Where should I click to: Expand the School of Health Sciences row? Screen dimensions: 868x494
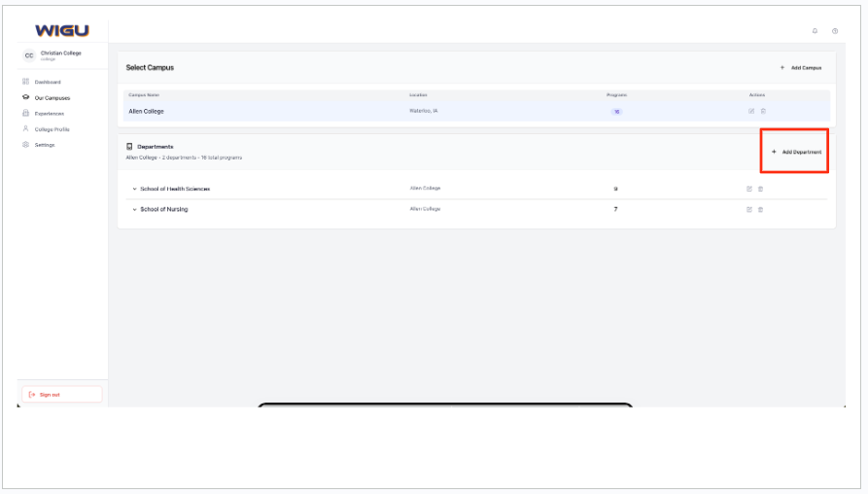point(134,189)
